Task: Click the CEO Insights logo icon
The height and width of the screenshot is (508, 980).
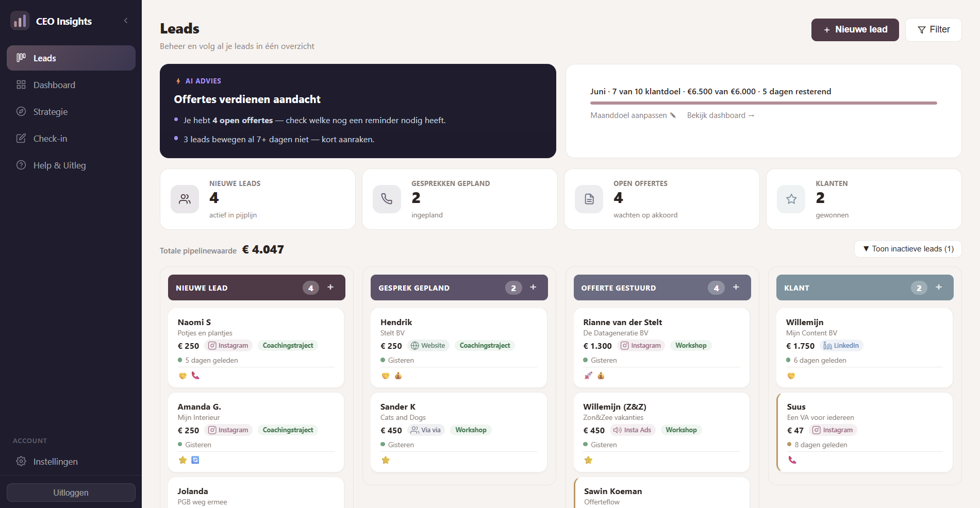Action: [20, 21]
